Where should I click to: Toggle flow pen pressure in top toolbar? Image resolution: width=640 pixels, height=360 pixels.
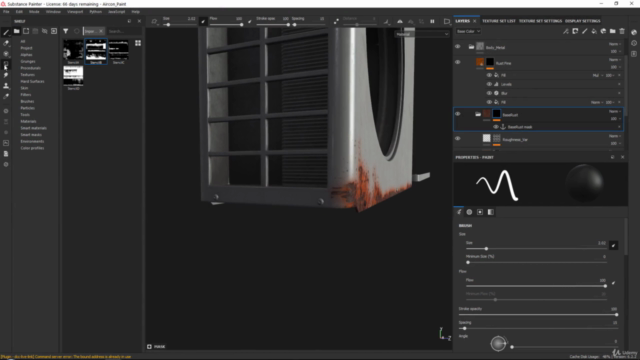click(x=250, y=21)
